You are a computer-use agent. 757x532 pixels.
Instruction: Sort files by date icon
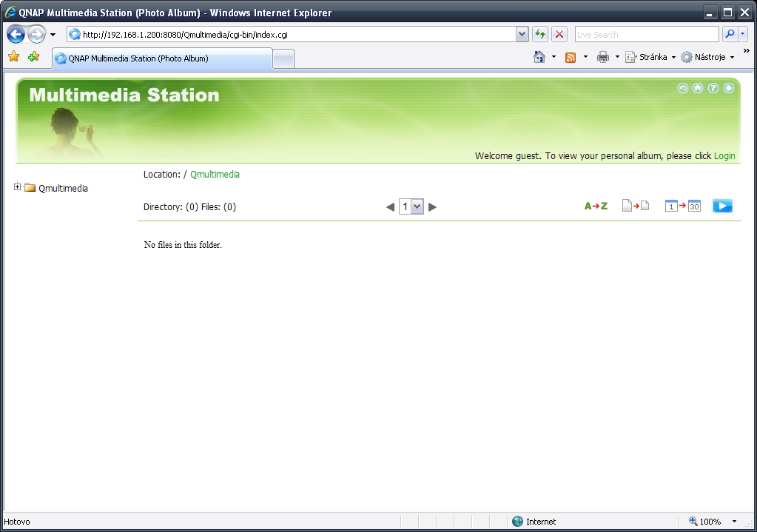coord(683,206)
